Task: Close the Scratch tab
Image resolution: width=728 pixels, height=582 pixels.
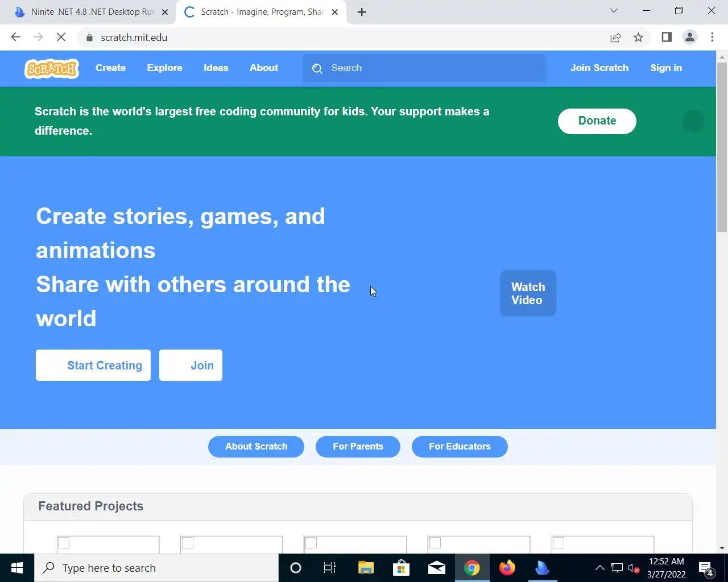Action: coord(335,12)
